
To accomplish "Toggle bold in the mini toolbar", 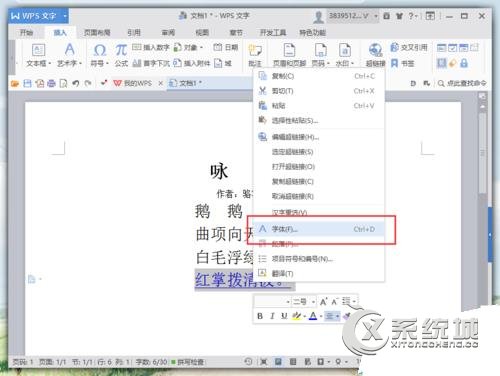I will click(260, 316).
